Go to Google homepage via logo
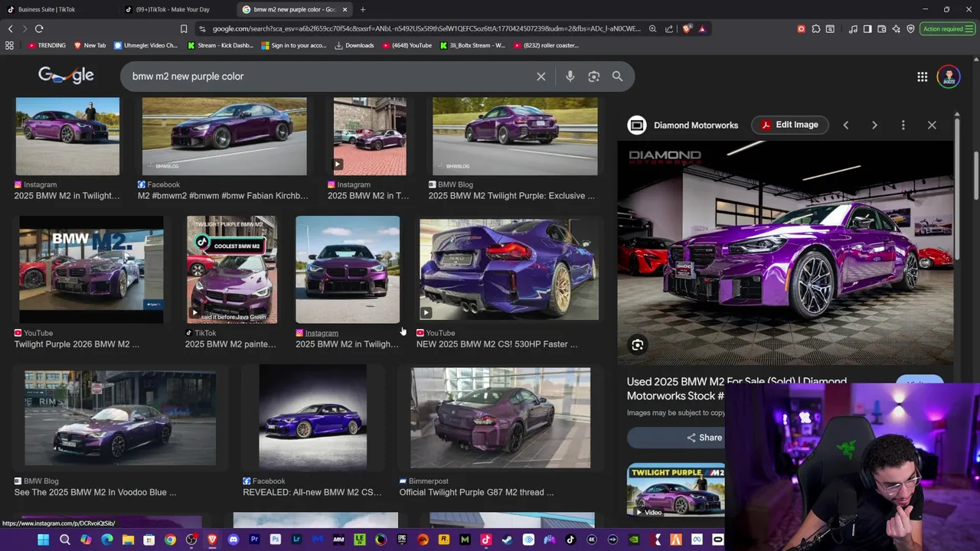This screenshot has width=980, height=551. [66, 75]
